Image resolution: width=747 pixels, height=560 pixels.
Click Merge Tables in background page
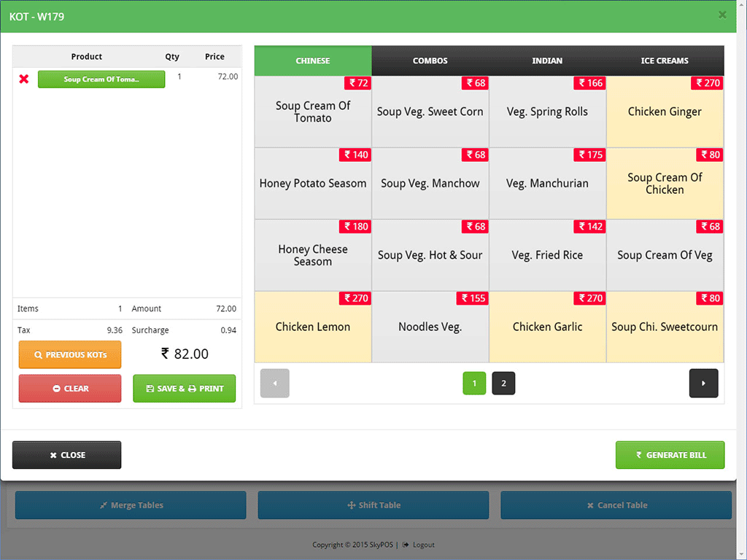[131, 505]
